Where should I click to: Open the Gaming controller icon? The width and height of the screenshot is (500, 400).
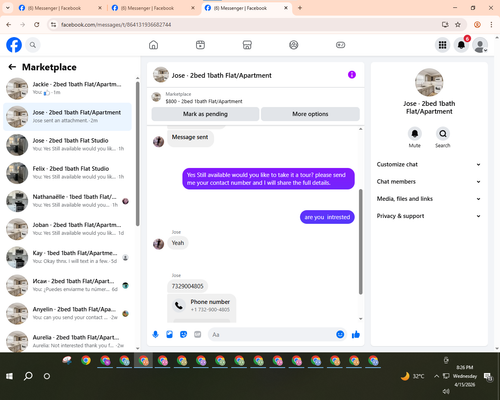pos(340,45)
